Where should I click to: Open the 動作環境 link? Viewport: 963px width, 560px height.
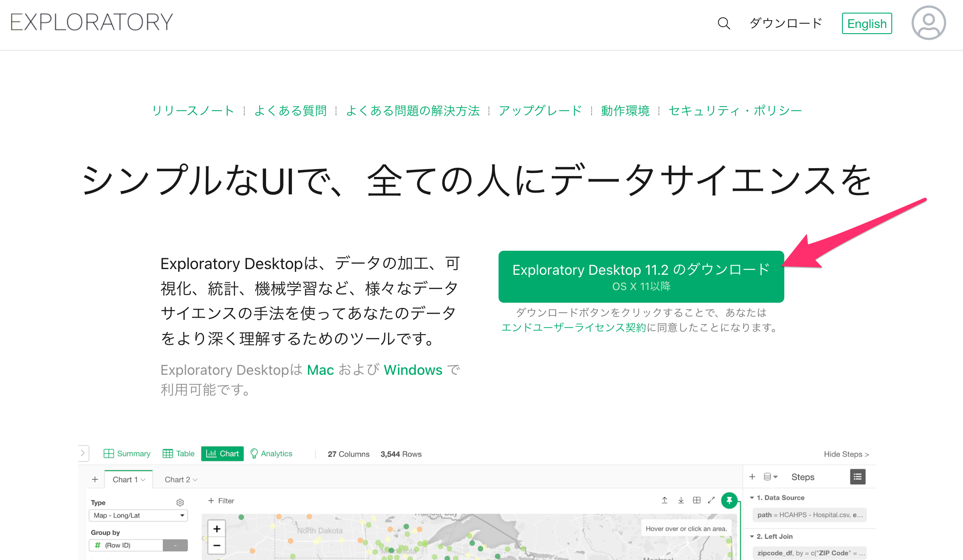click(625, 111)
